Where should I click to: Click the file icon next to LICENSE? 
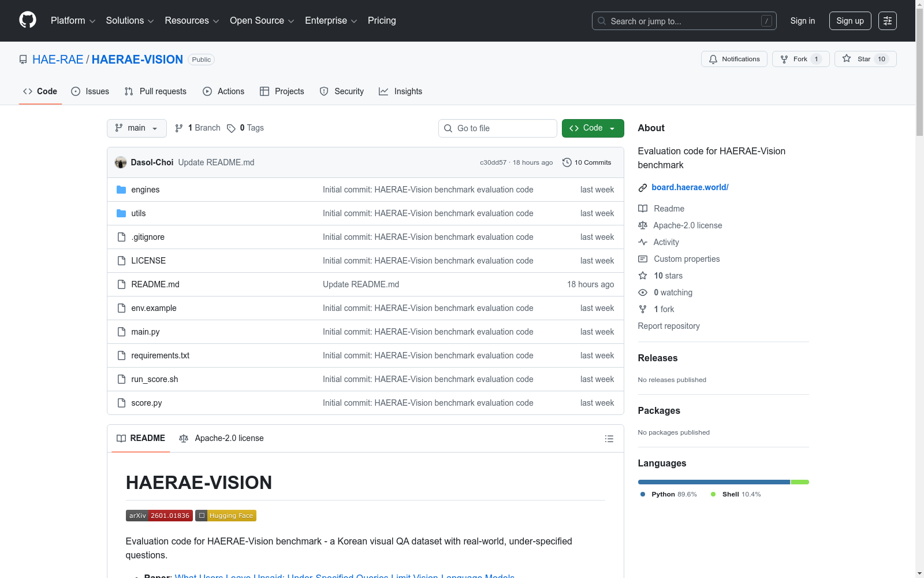pos(121,261)
